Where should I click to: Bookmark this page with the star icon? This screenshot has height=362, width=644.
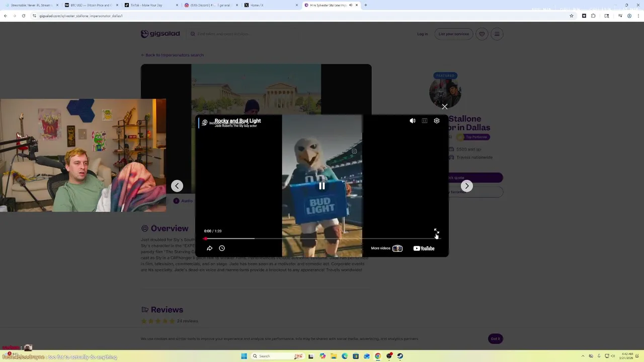coord(572,16)
